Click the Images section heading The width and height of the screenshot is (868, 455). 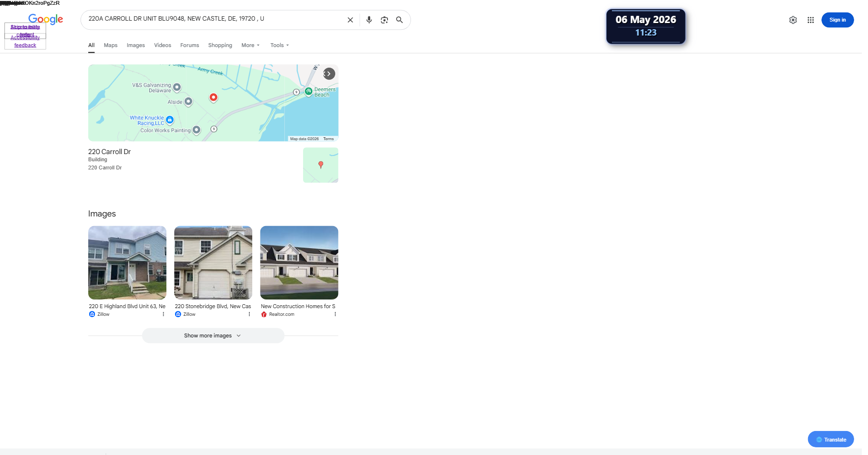(x=102, y=214)
